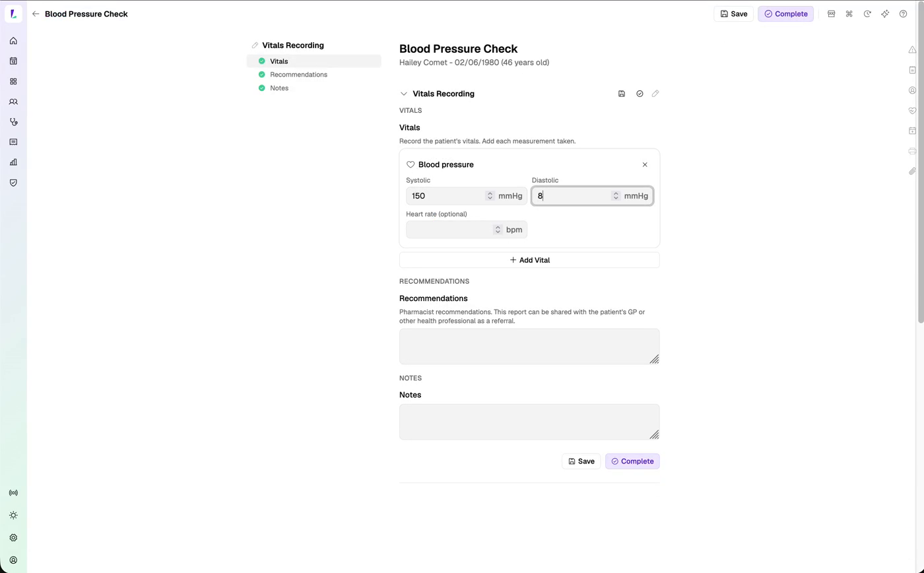924x573 pixels.
Task: Click the Save button in the top bar
Action: [734, 14]
